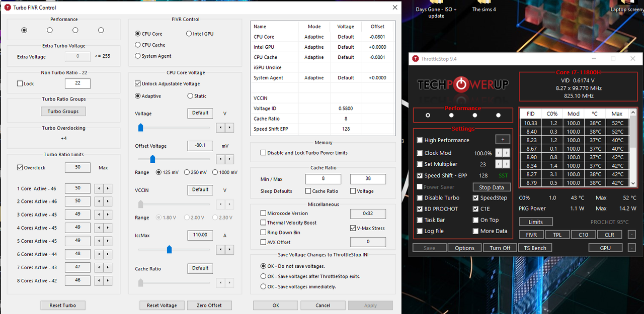Toggle Speed Shift - EPP checkbox
Screen dimensions: 644x314
(420, 176)
